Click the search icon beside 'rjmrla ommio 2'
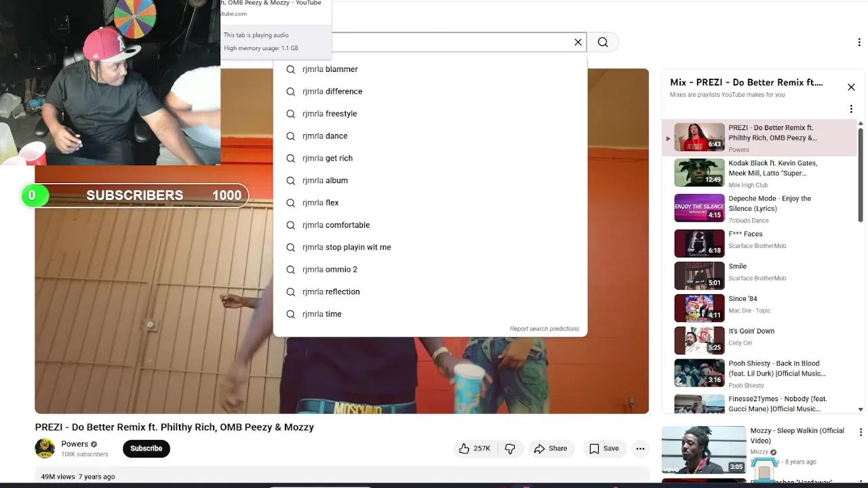868x488 pixels. (290, 270)
